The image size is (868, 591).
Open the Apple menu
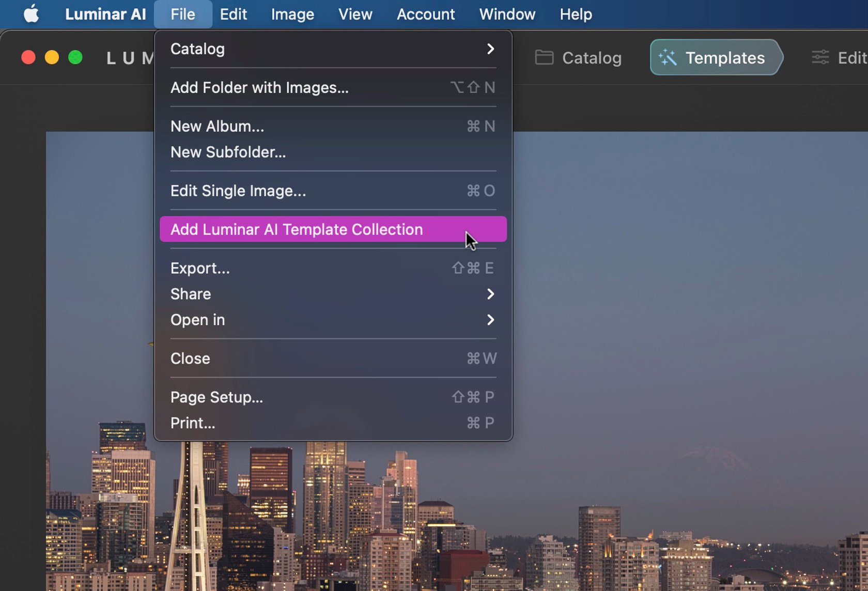tap(31, 14)
